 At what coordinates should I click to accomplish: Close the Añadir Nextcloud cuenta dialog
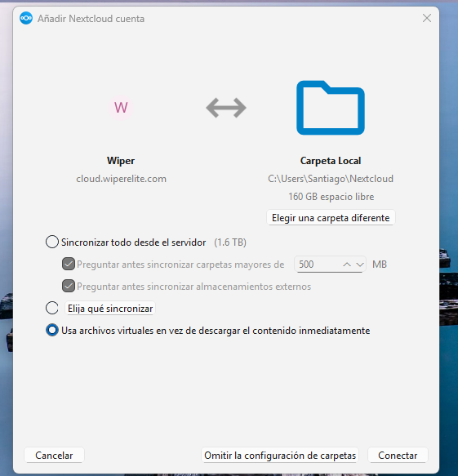[427, 18]
